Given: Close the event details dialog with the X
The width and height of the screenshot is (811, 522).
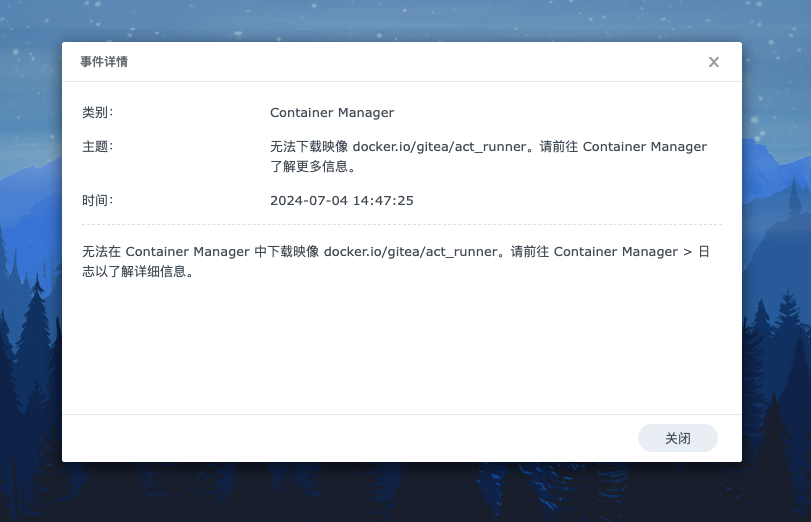Looking at the screenshot, I should click(x=713, y=62).
